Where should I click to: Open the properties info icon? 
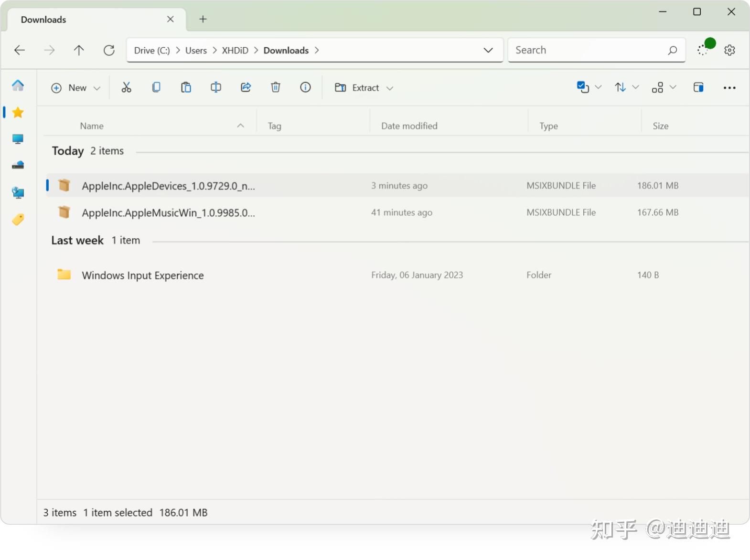[x=305, y=87]
